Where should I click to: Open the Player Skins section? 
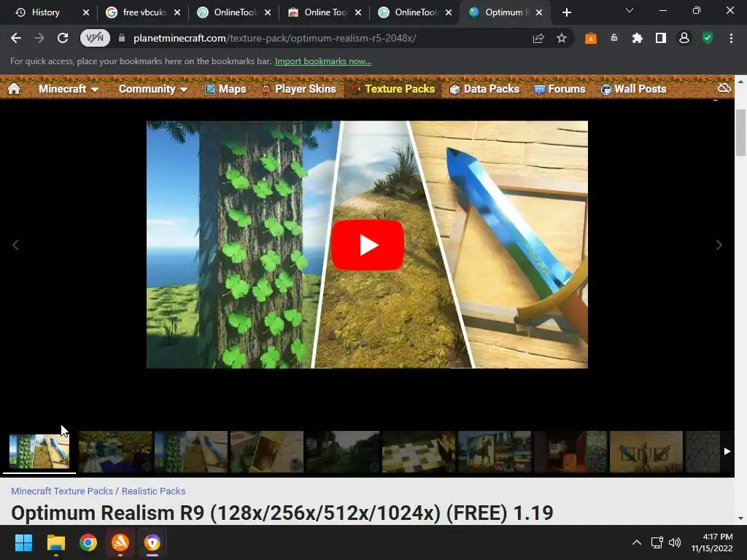(x=298, y=89)
